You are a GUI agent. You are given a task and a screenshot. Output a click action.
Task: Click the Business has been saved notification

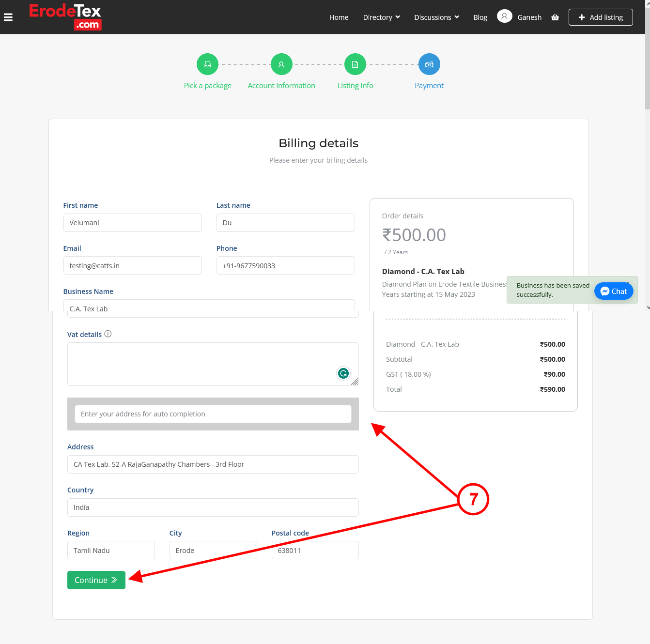pyautogui.click(x=553, y=290)
